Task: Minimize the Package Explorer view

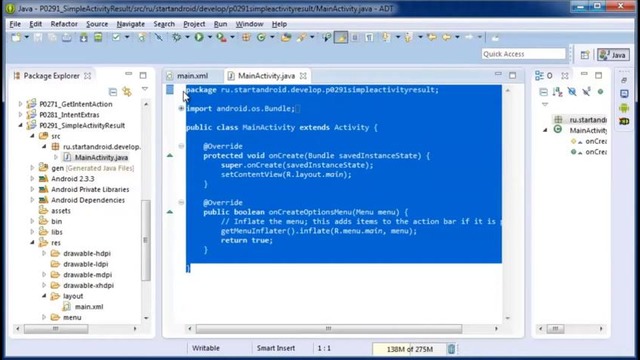Action: point(129,74)
